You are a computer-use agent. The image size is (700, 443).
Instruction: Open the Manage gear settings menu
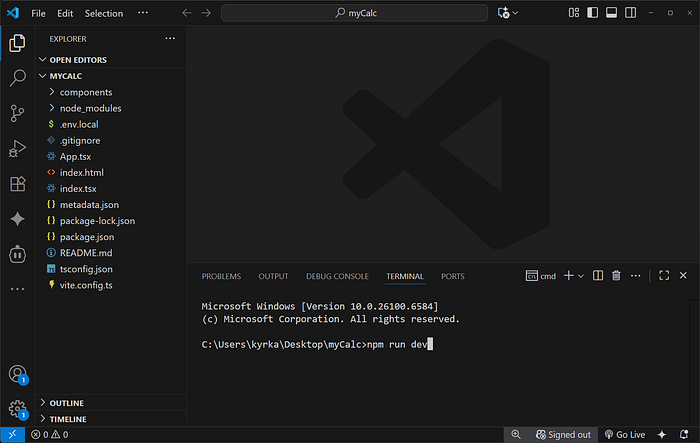17,409
